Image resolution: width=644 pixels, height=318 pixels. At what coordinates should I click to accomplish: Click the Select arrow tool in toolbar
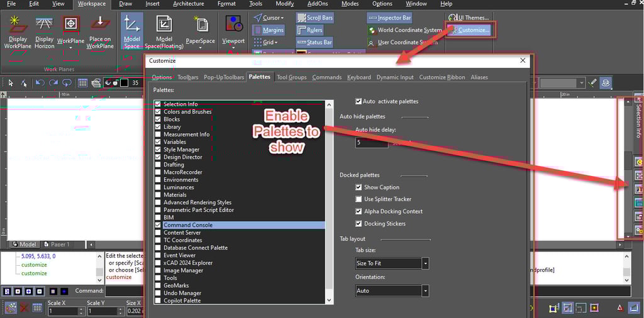pos(11,83)
